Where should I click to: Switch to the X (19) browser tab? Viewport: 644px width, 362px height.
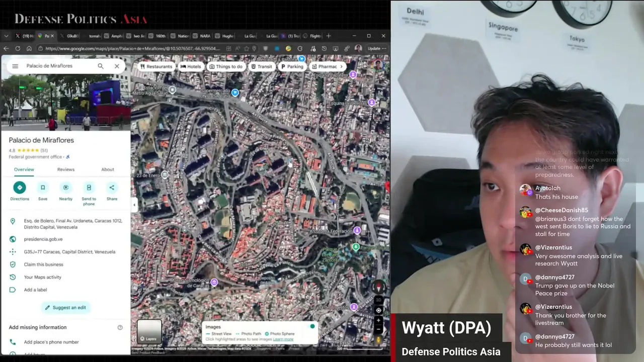[x=24, y=36]
